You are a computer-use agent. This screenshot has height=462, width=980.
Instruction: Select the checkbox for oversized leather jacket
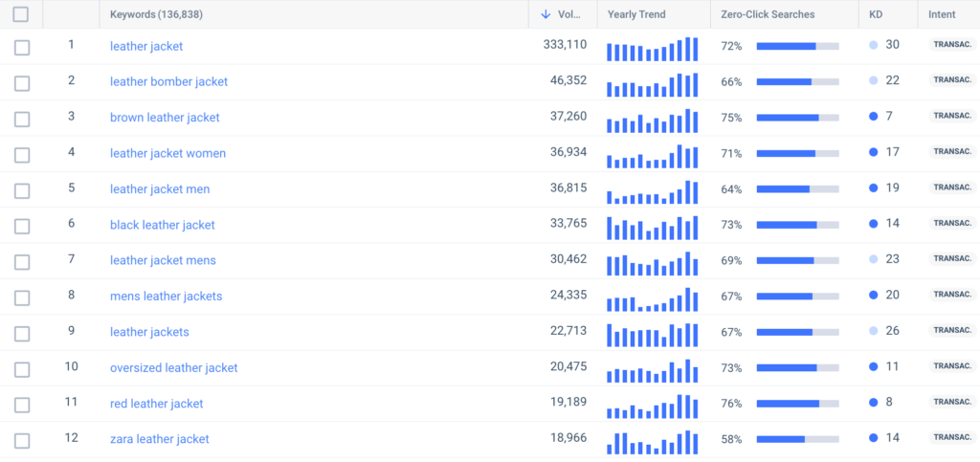point(22,367)
